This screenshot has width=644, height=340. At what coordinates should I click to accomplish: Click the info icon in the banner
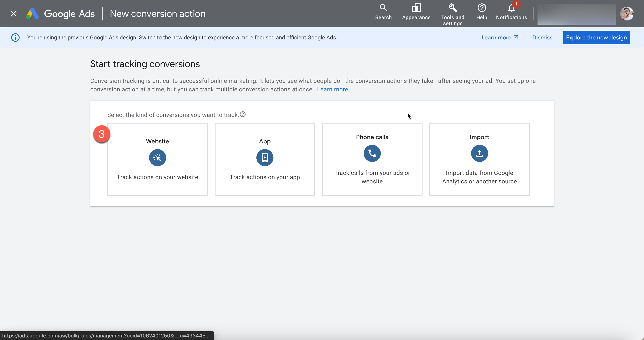[x=15, y=37]
